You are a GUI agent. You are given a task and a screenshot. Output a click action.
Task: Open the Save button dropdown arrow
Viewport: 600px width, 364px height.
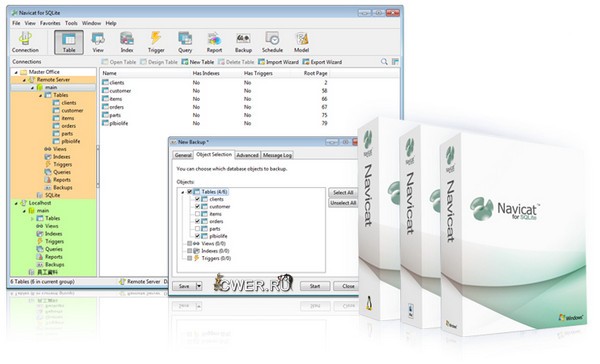click(199, 286)
